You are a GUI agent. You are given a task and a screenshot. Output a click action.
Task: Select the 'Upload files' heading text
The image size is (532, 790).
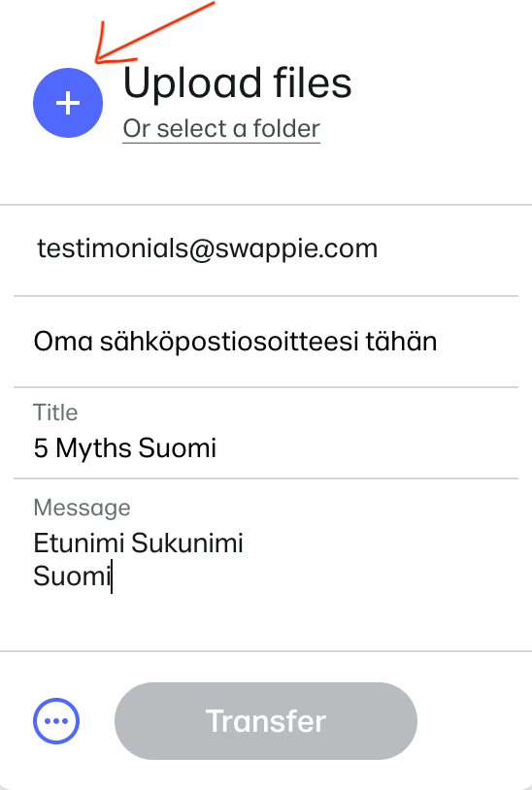(237, 83)
